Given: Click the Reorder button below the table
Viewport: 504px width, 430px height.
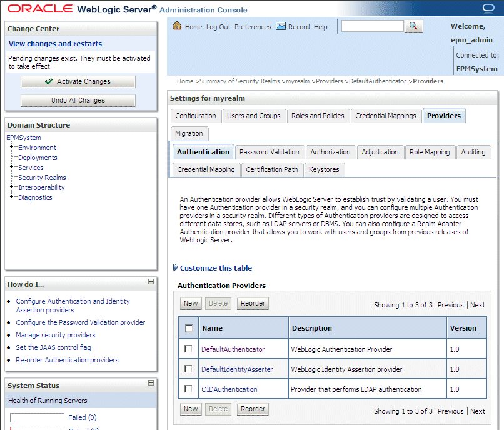Looking at the screenshot, I should point(253,409).
